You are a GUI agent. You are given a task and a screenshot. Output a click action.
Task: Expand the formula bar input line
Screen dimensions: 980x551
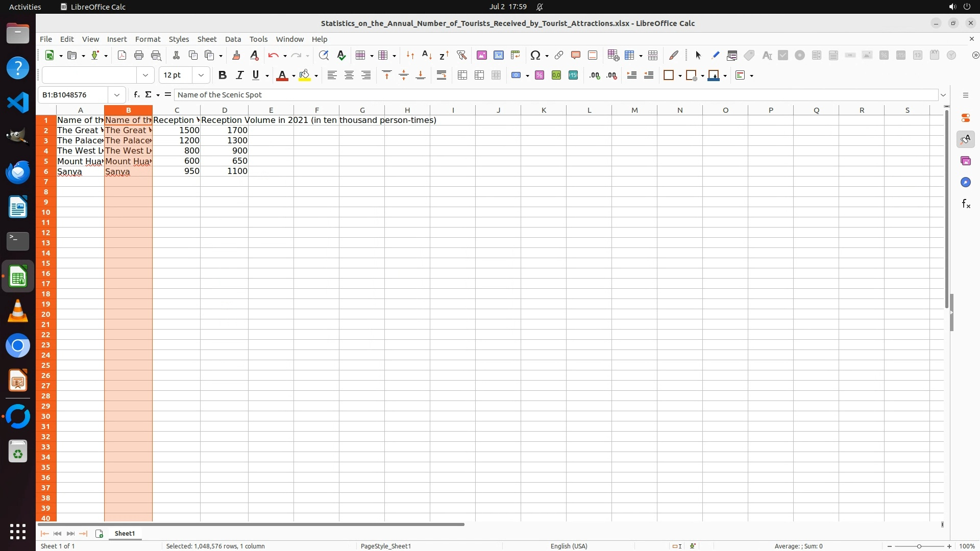pos(943,95)
